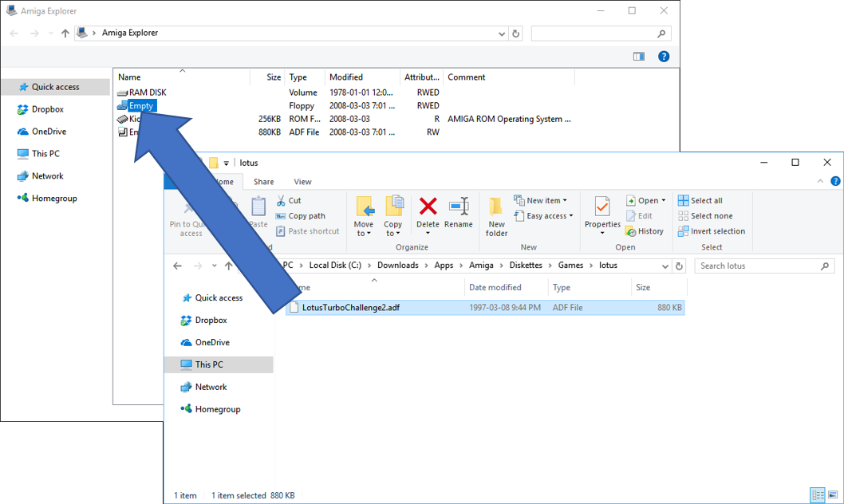Go up one folder in lotus window
This screenshot has width=844, height=504.
(229, 266)
